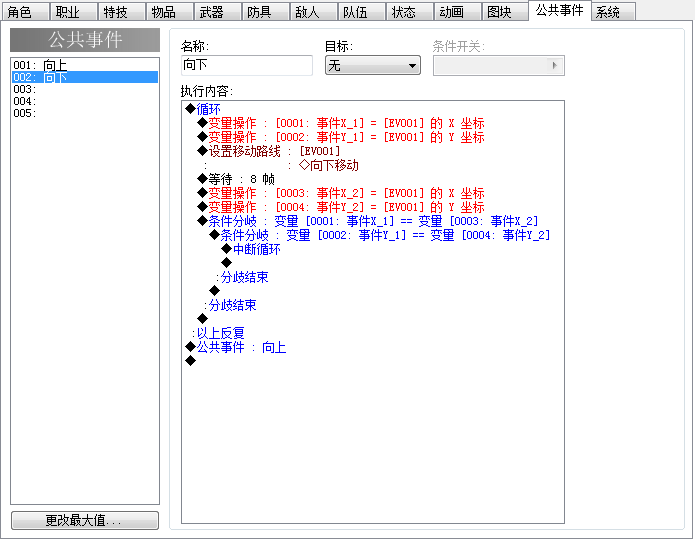695x540 pixels.
Task: Select the 等待 8 帧 command
Action: [x=373, y=179]
